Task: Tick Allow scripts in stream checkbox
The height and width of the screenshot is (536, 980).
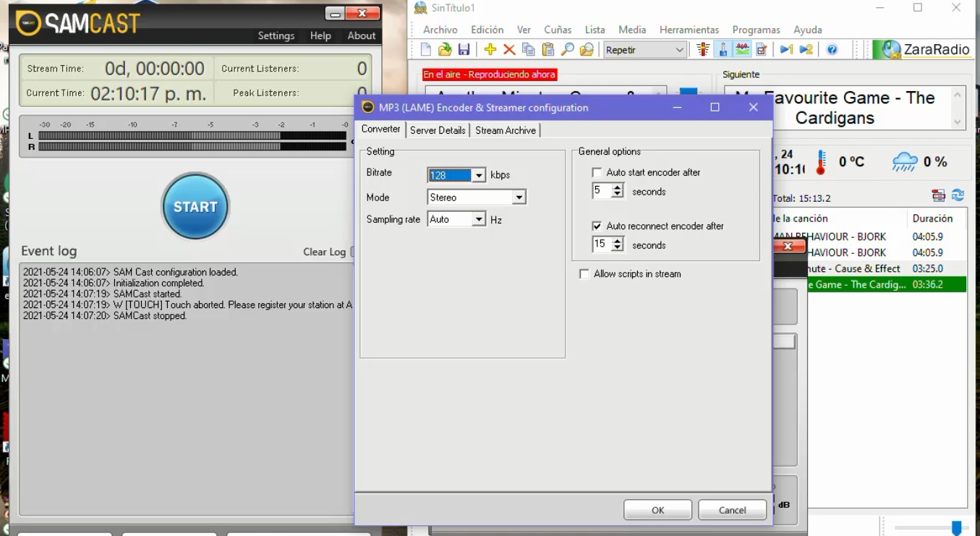Action: [584, 274]
